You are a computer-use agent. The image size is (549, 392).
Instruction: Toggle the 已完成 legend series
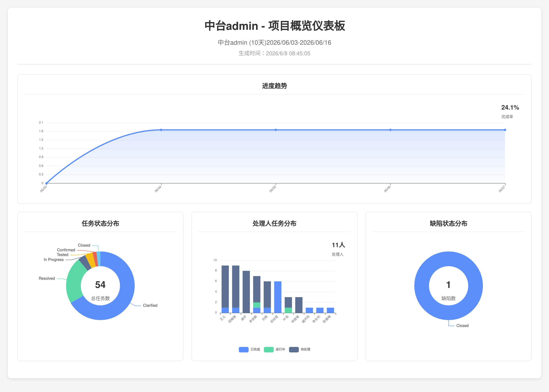point(249,349)
